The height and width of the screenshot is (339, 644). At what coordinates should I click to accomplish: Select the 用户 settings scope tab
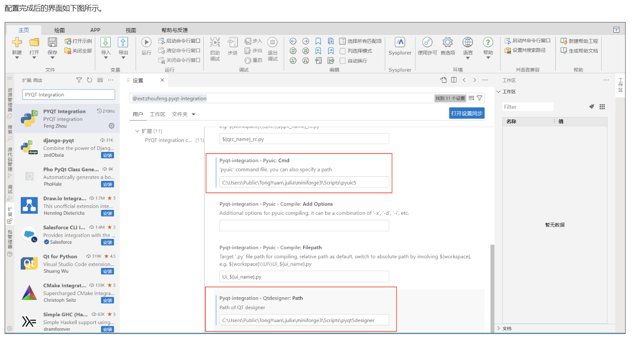pyautogui.click(x=138, y=114)
